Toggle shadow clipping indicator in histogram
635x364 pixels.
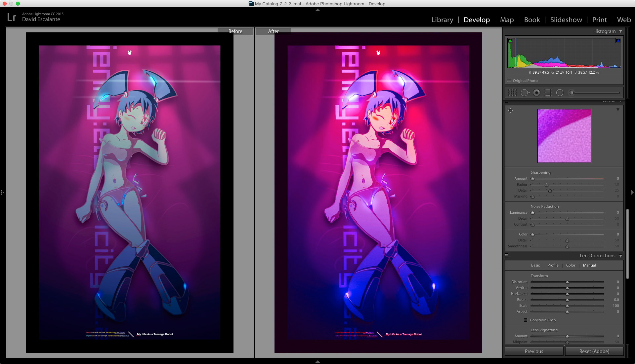coord(510,41)
